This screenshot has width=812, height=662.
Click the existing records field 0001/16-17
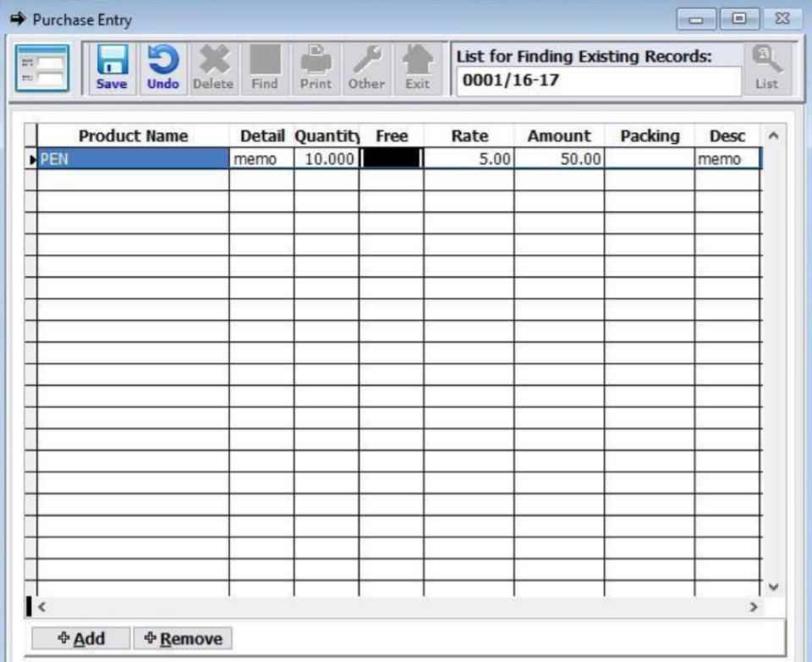click(599, 81)
